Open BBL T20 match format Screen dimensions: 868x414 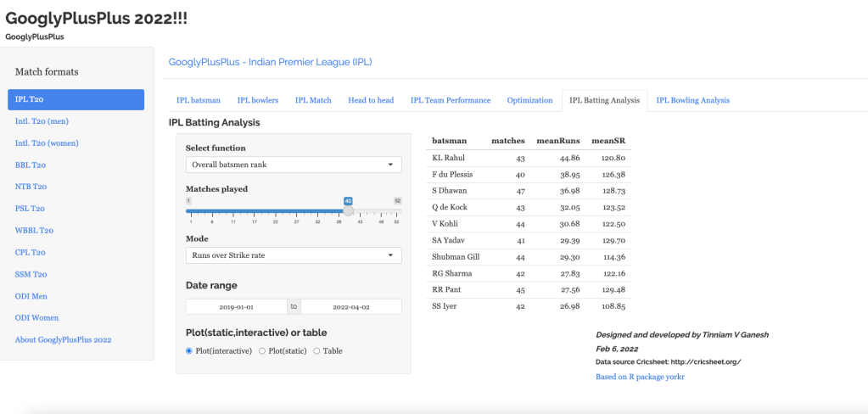(x=31, y=165)
